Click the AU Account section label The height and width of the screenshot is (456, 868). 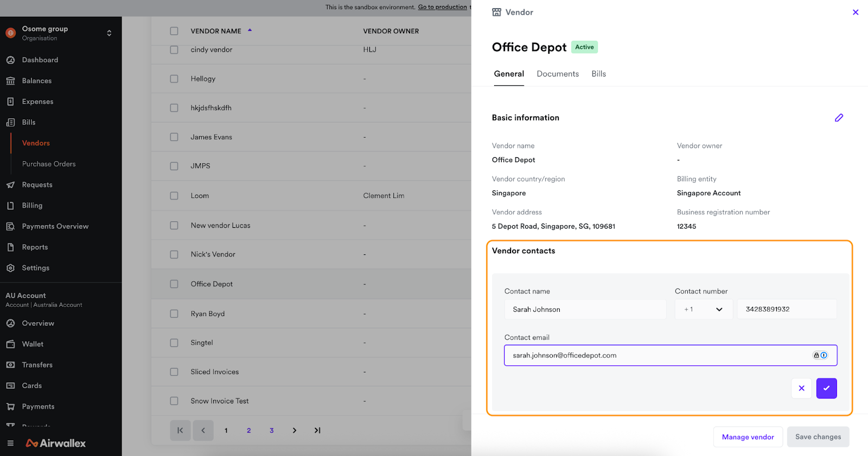coord(25,296)
